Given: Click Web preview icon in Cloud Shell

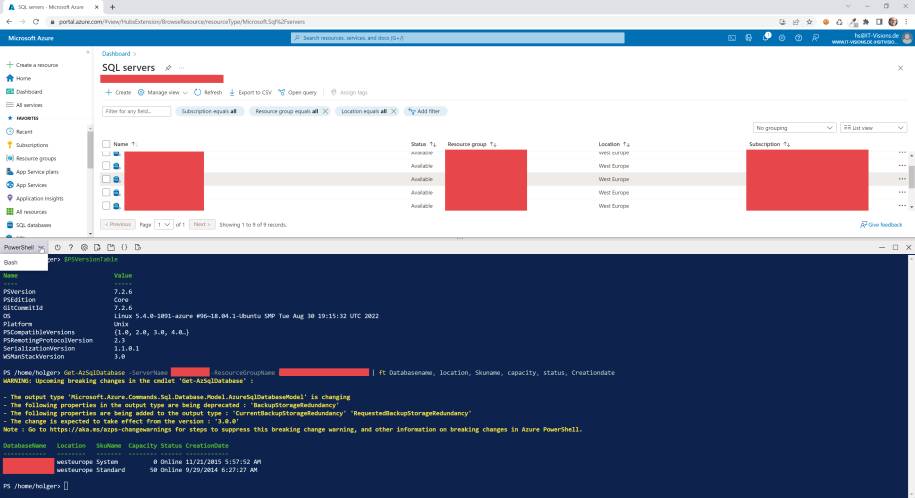Looking at the screenshot, I should click(x=138, y=248).
